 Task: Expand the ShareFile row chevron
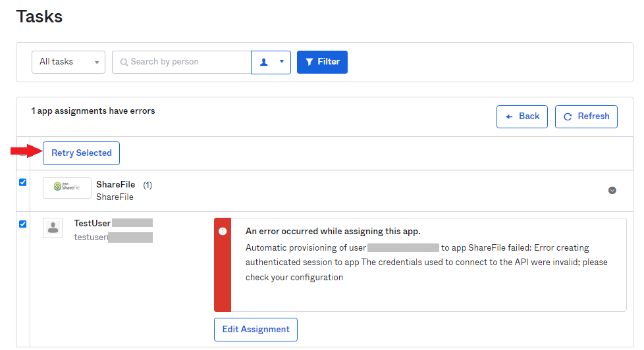coord(612,190)
